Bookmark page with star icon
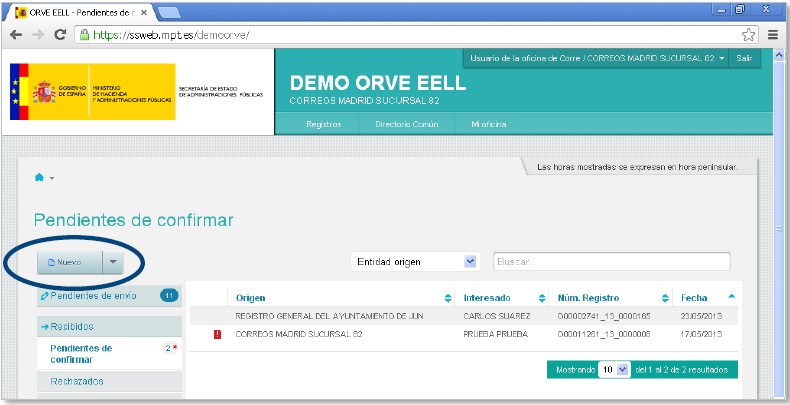The height and width of the screenshot is (405, 790). point(748,34)
